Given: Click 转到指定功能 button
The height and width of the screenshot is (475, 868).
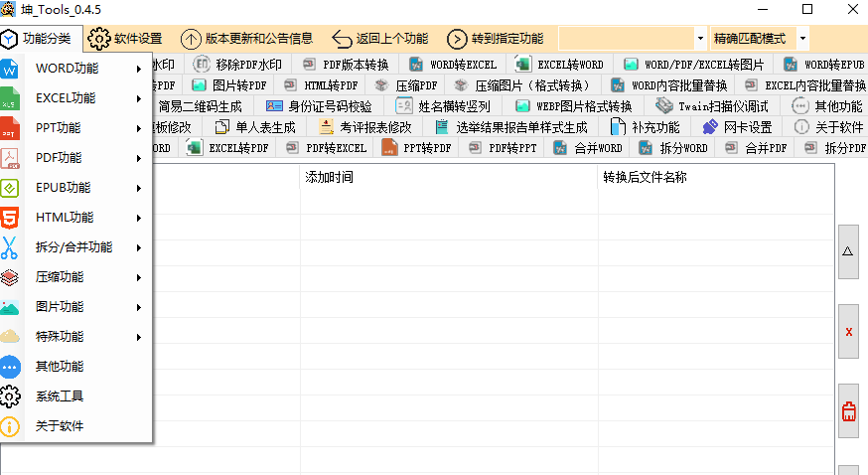Looking at the screenshot, I should pos(495,39).
